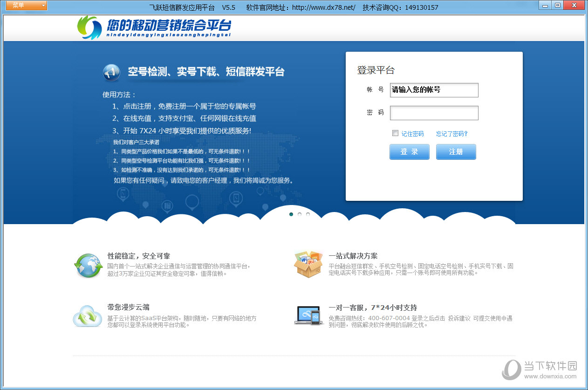Click the 记住密码 label text
Screen dimensions: 588x390
[412, 134]
